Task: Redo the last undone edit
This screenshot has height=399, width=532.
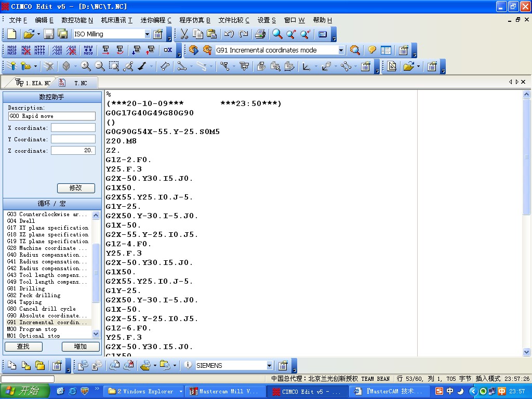Action: tap(243, 34)
